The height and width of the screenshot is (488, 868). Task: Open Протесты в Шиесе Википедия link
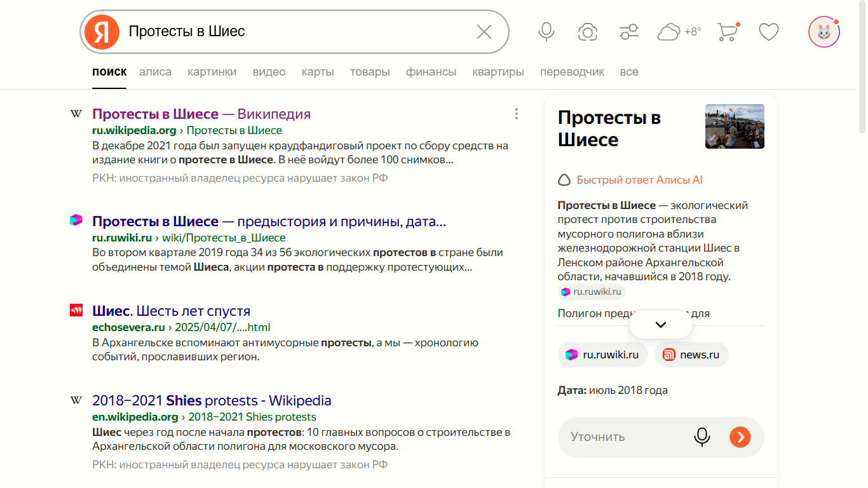pos(201,114)
